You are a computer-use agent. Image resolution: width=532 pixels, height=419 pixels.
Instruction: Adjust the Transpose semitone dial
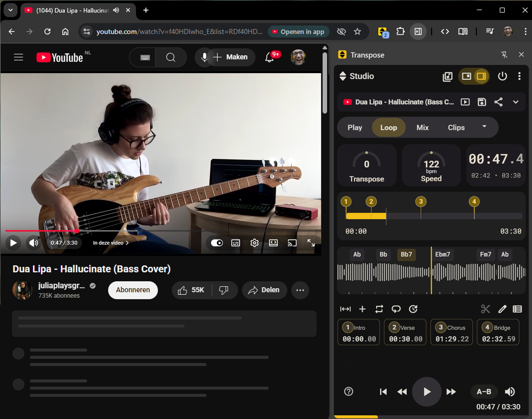tap(367, 165)
